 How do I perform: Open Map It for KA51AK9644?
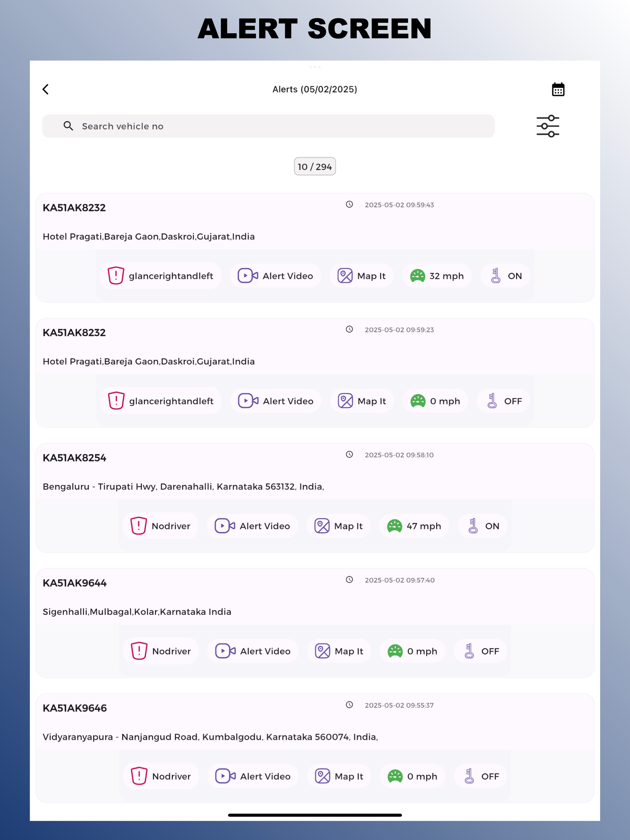[x=339, y=651]
